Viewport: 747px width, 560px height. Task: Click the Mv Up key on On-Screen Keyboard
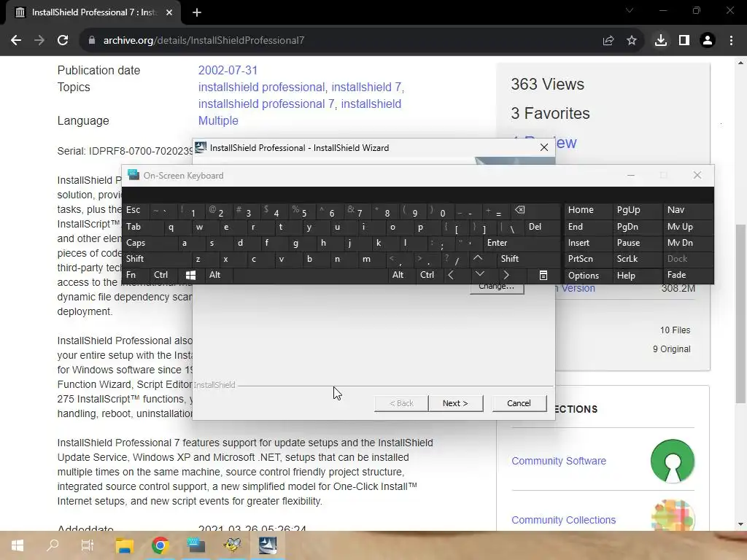pos(687,227)
